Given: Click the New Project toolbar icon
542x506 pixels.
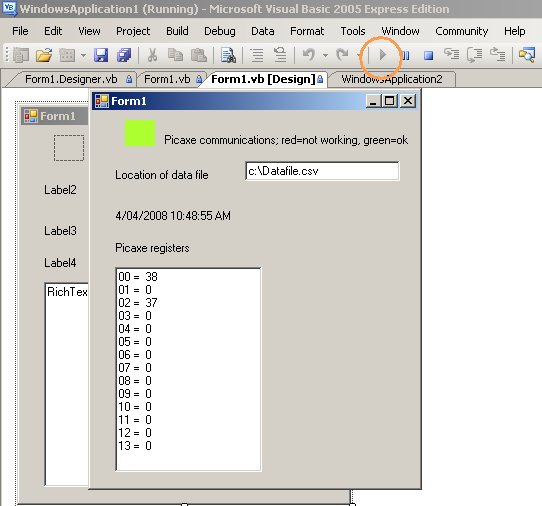Looking at the screenshot, I should [x=20, y=55].
